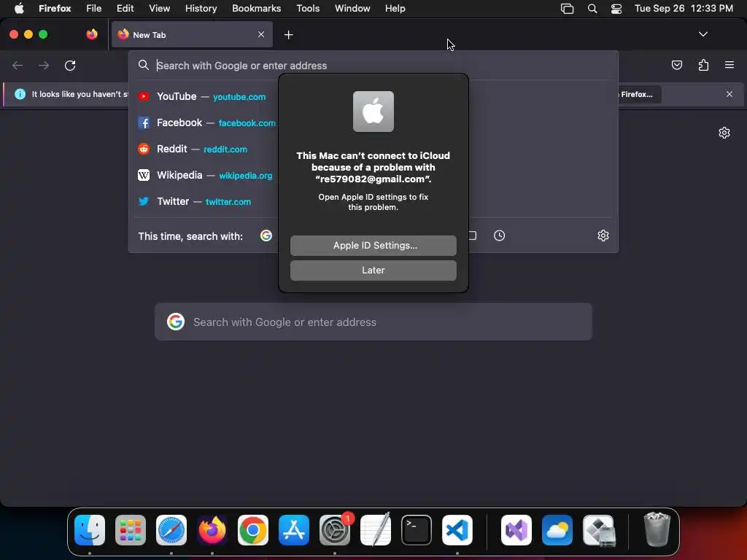The height and width of the screenshot is (560, 747).
Task: Click the Google logo in the page search box
Action: point(176,322)
